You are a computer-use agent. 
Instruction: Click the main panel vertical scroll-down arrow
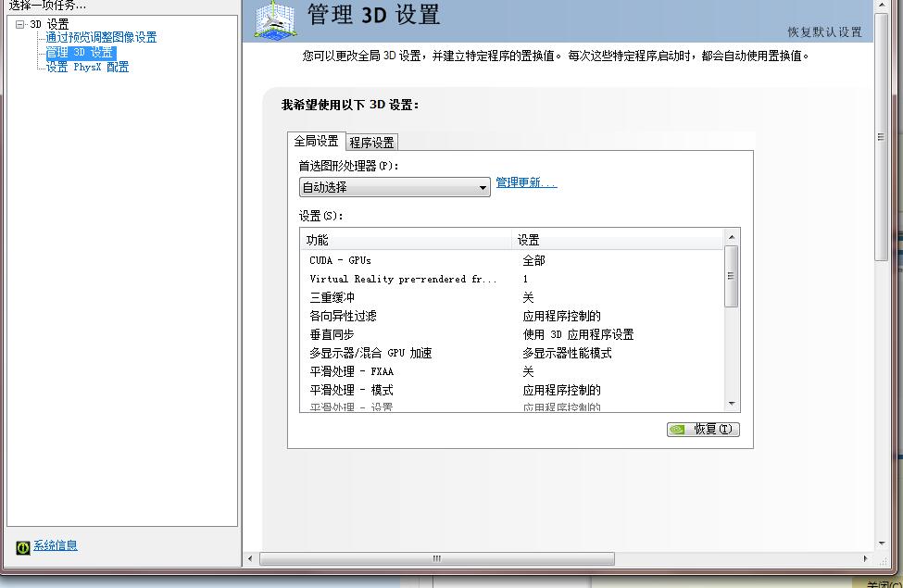point(882,544)
